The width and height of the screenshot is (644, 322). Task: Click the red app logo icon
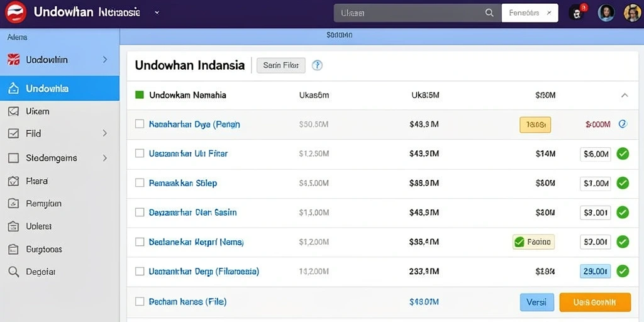coord(16,13)
